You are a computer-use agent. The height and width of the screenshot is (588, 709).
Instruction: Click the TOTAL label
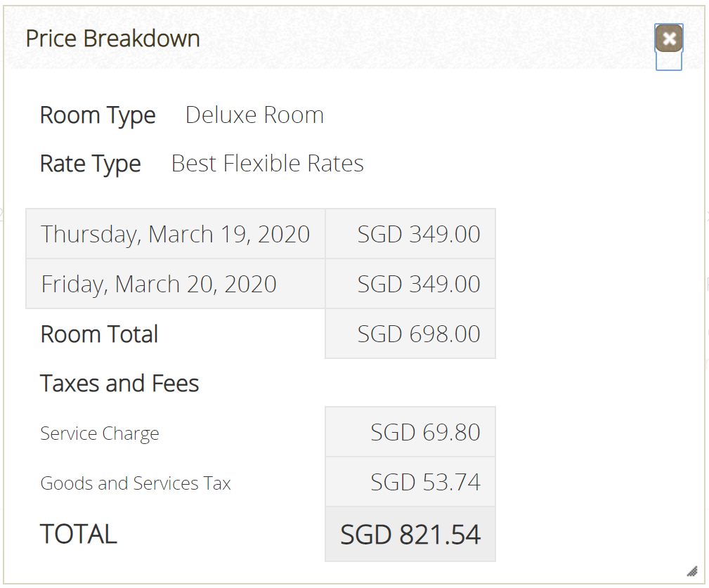79,534
